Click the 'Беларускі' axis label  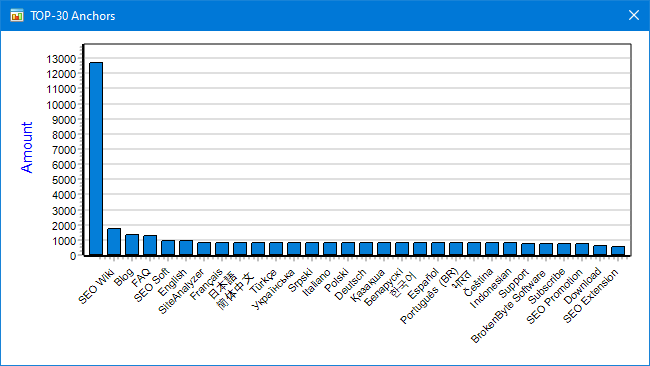click(x=384, y=287)
